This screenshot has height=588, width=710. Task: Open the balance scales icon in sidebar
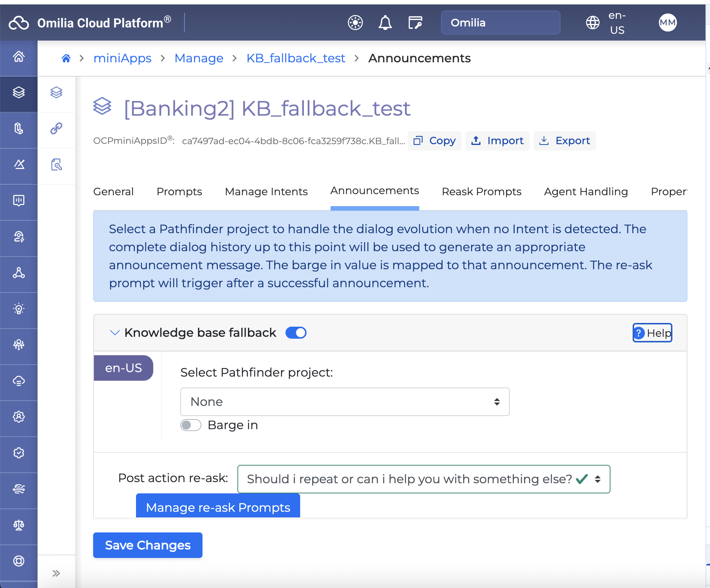[19, 525]
